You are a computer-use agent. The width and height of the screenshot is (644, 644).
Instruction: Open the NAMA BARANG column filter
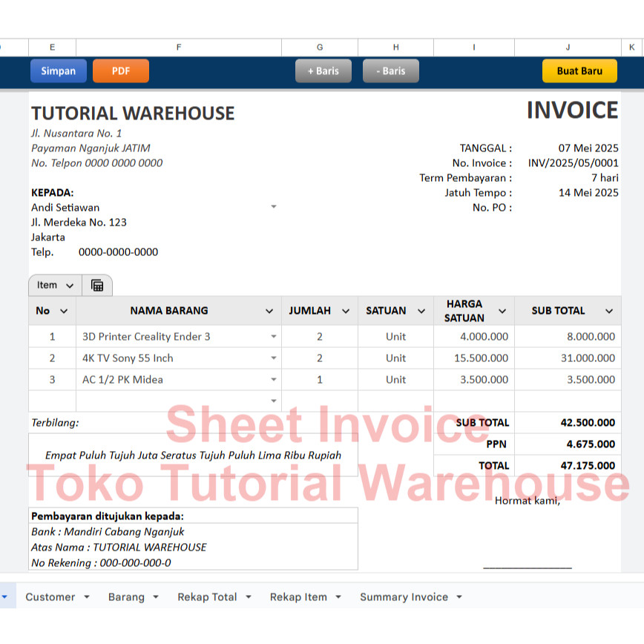click(x=269, y=311)
